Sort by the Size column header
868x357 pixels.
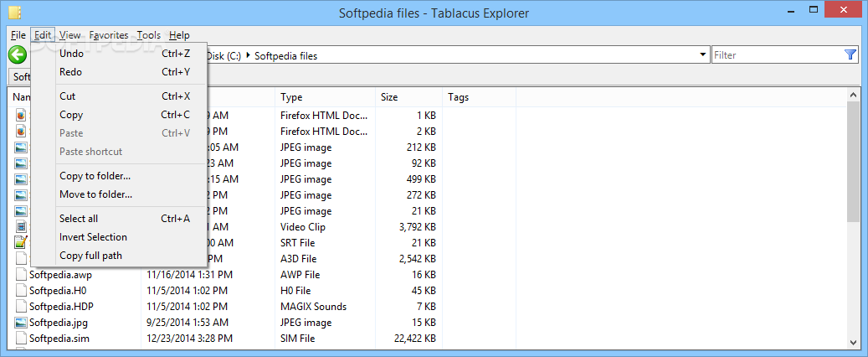pos(408,97)
